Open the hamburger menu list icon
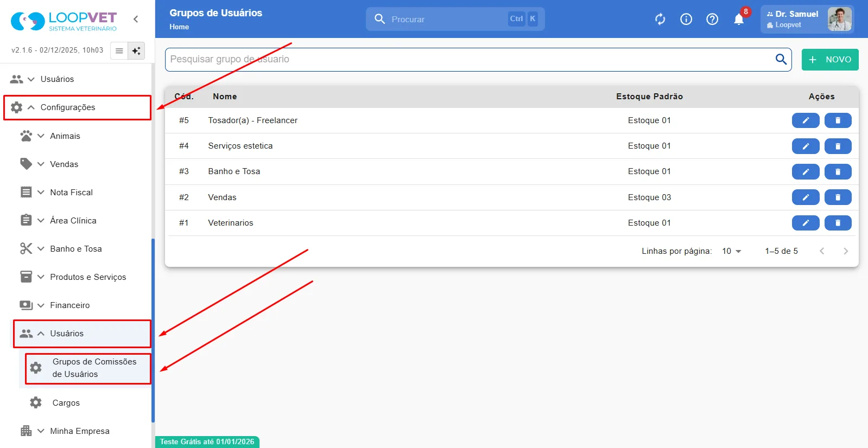 119,51
